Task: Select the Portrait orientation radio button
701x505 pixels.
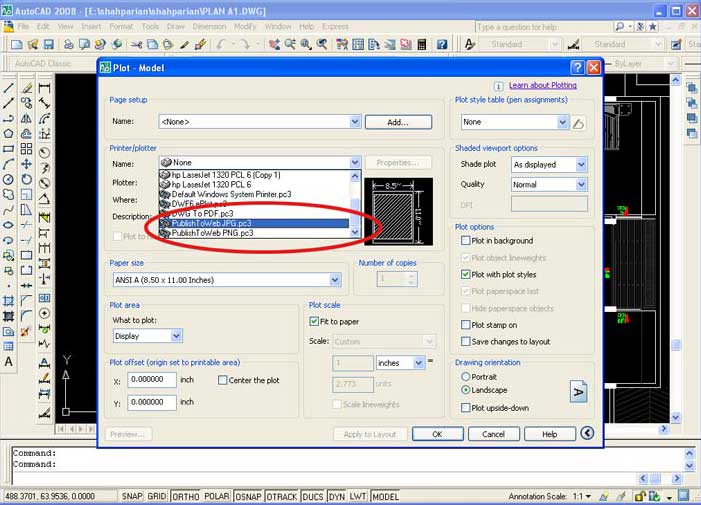Action: point(465,377)
